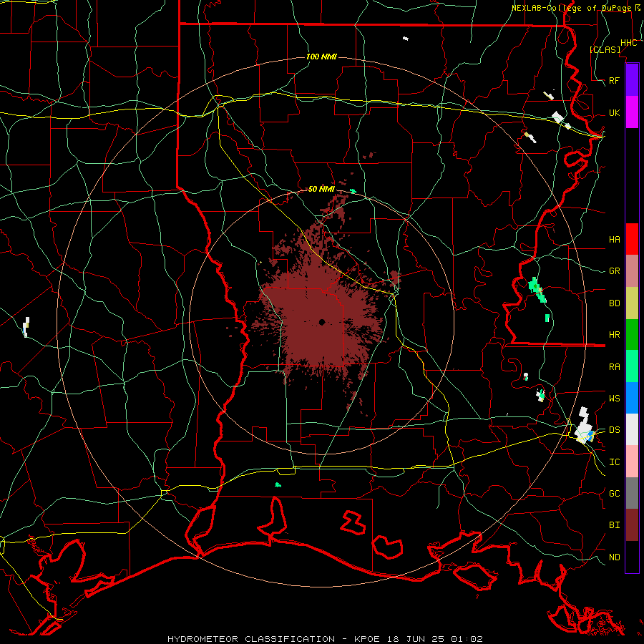
Task: Select the dusty pink GR legend swatch
Action: [632, 270]
